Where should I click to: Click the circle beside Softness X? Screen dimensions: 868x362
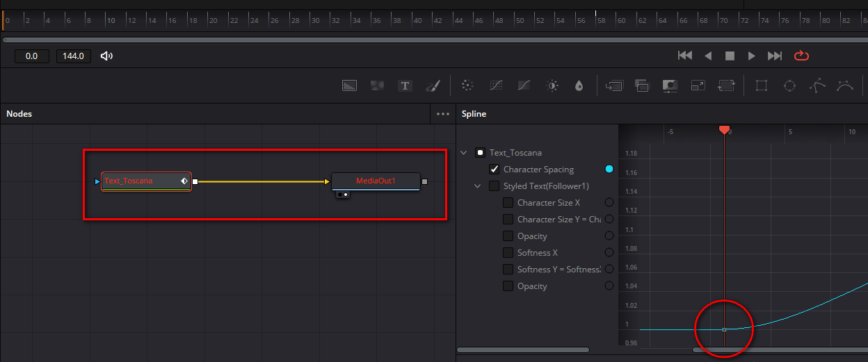[610, 253]
